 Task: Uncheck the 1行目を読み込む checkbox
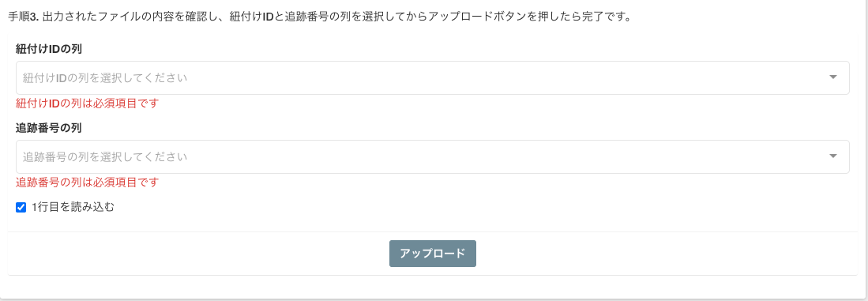click(21, 208)
